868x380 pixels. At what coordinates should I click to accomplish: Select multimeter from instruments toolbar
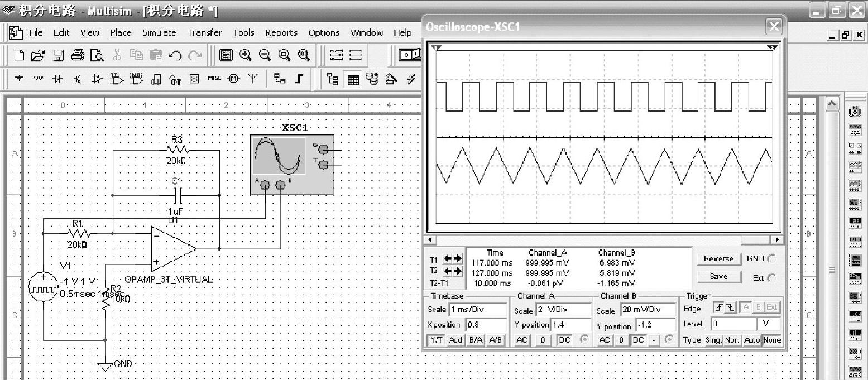[x=855, y=111]
